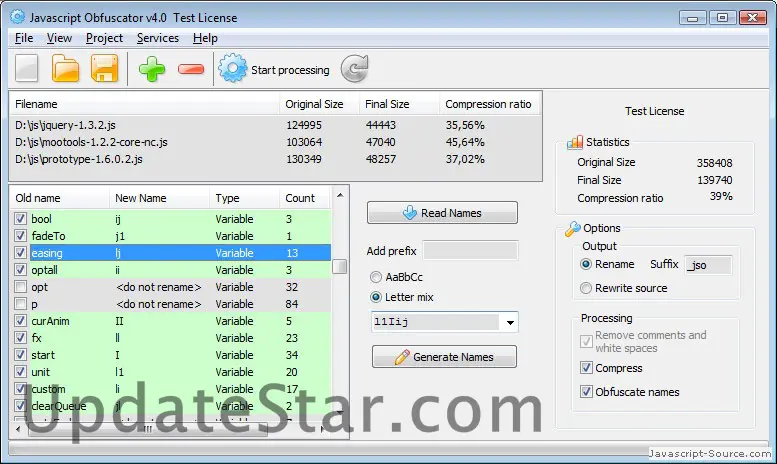Viewport: 777px width, 464px height.
Task: Uncheck the bool variable checkbox
Action: (20, 219)
